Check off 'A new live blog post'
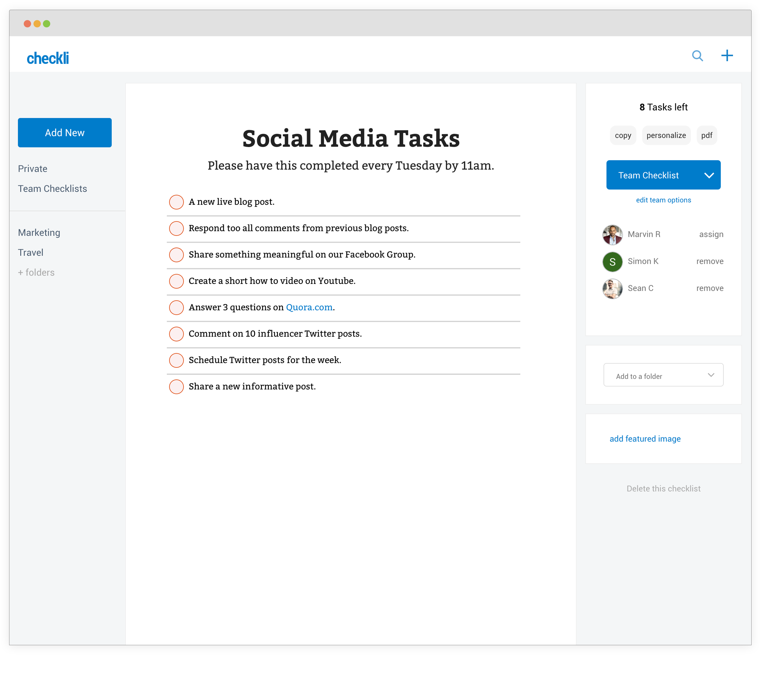 point(176,202)
